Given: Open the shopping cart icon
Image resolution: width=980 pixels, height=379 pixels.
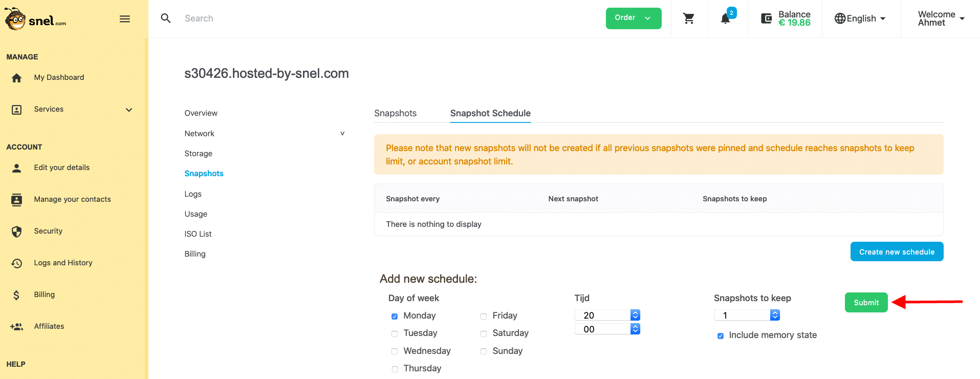Looking at the screenshot, I should pos(689,18).
